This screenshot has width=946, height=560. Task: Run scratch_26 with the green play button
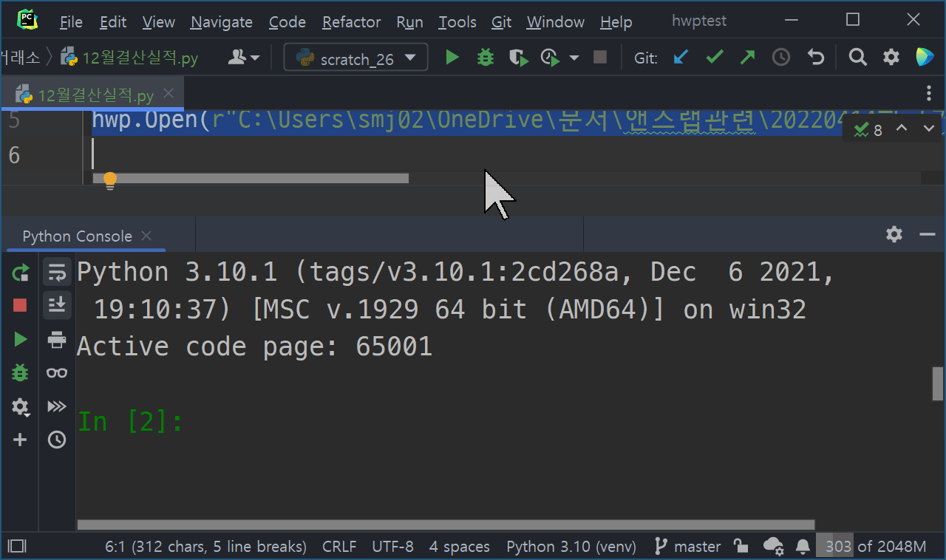click(x=452, y=57)
